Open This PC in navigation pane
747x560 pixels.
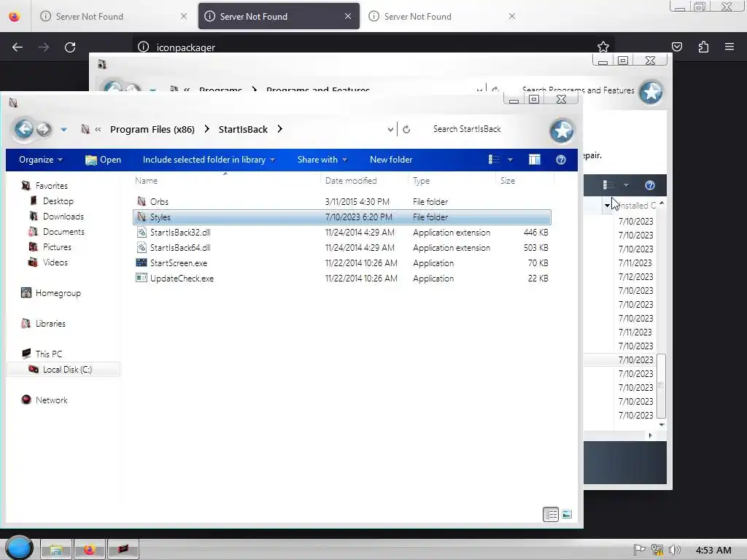[42, 354]
